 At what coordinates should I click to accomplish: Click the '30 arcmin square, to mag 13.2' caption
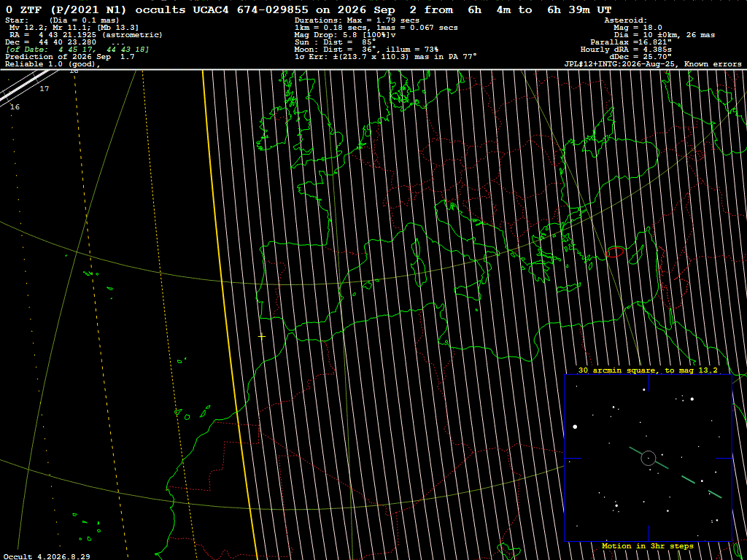[648, 370]
